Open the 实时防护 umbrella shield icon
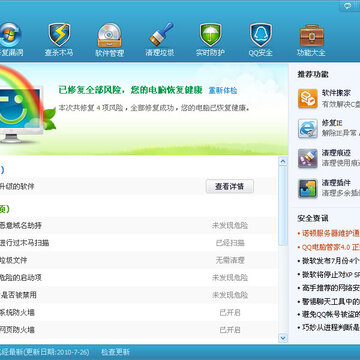The image size is (360, 360). coord(211,35)
